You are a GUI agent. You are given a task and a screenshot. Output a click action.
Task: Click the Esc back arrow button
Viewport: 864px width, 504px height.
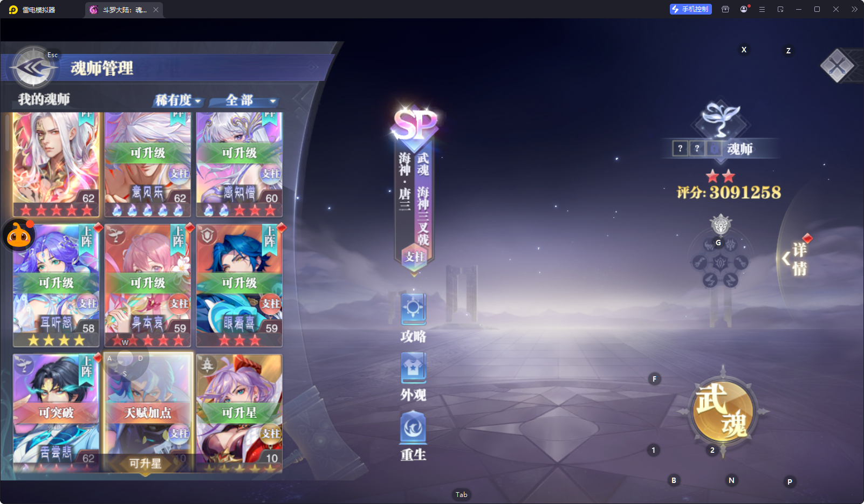pyautogui.click(x=33, y=67)
